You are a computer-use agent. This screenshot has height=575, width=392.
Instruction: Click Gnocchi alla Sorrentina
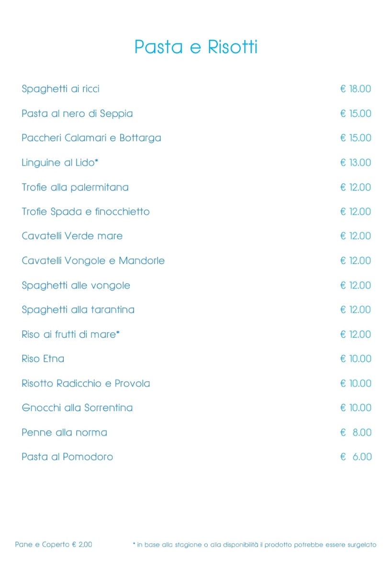pos(77,408)
